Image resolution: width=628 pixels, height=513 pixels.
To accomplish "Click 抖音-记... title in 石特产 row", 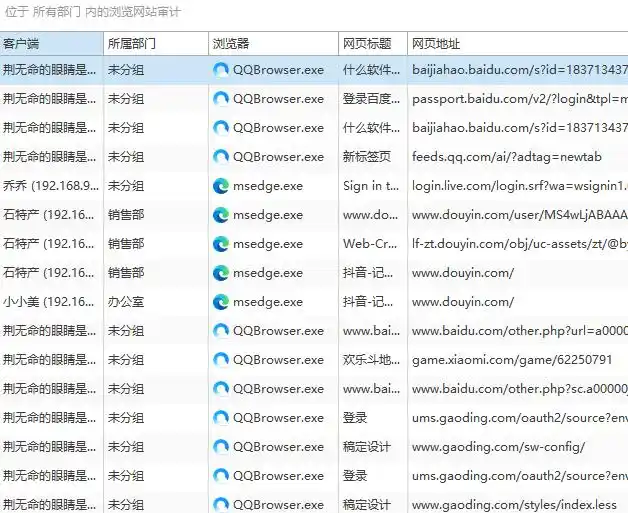I will pyautogui.click(x=368, y=273).
